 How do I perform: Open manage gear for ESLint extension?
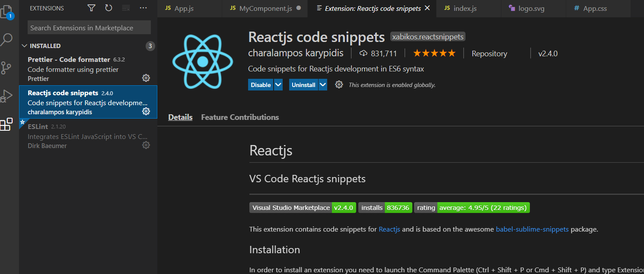146,145
